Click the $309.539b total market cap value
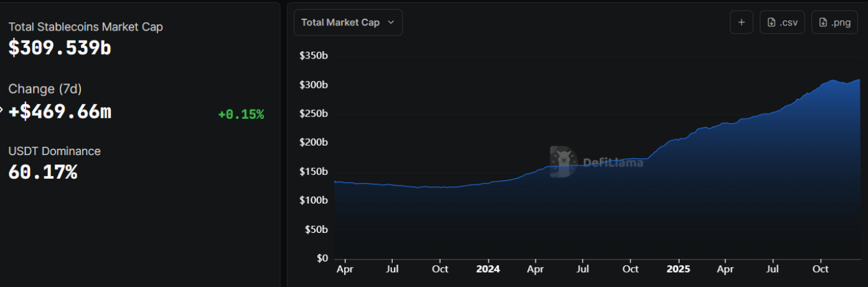The image size is (868, 287). point(60,48)
